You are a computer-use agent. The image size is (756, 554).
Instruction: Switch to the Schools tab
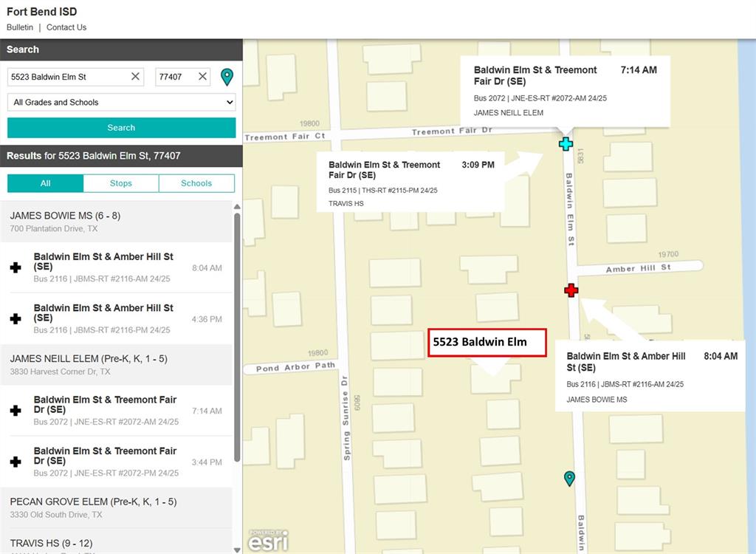coord(196,183)
